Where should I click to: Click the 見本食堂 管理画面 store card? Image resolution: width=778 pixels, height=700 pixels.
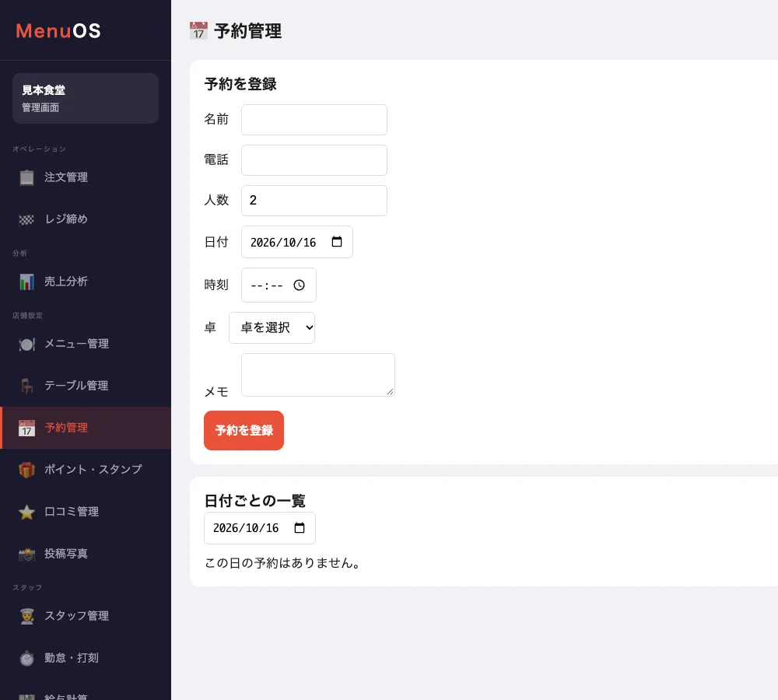tap(86, 98)
